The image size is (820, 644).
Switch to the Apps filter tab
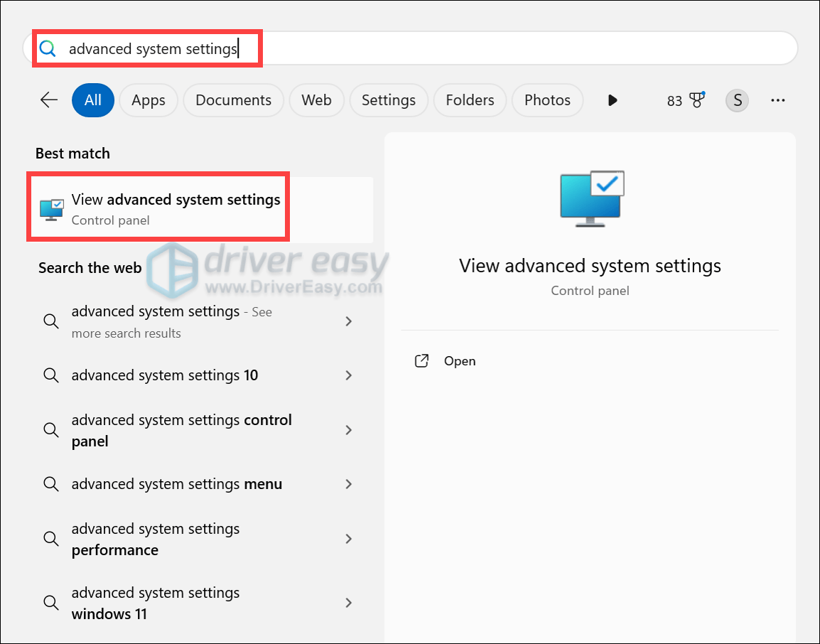point(149,100)
